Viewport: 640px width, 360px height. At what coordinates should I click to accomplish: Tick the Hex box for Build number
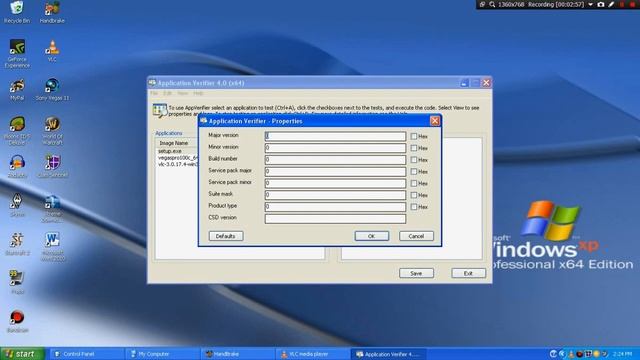413,160
